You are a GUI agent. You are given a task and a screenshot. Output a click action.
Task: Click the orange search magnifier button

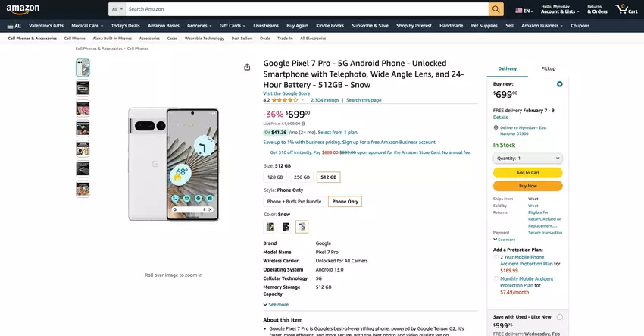[x=496, y=9]
